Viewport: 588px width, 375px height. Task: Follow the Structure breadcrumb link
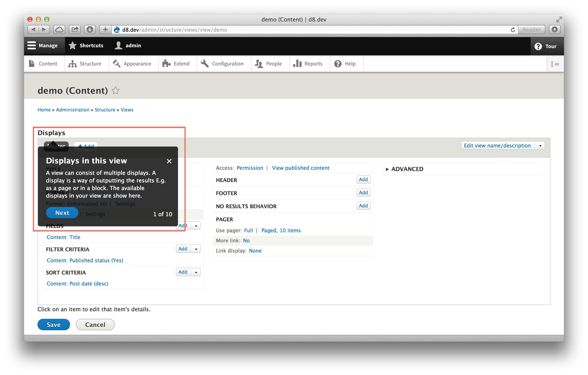point(105,110)
